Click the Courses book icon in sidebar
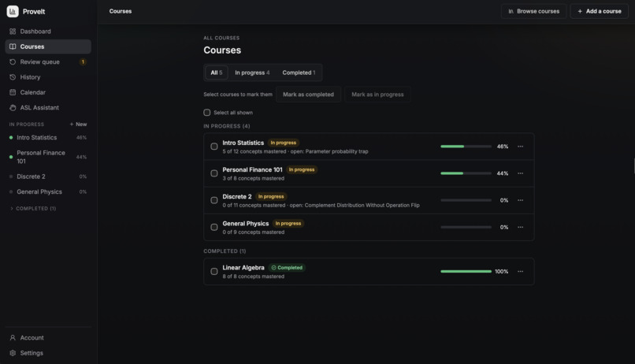The image size is (635, 364). click(13, 46)
